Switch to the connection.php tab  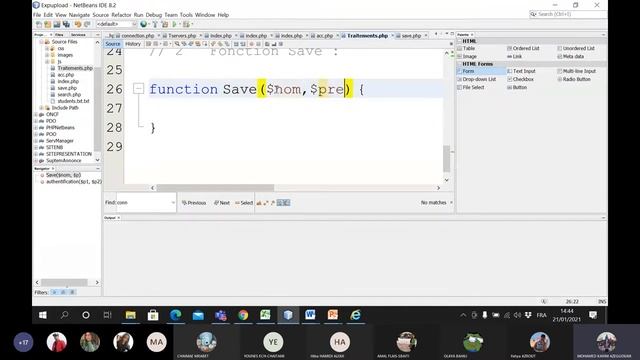pos(138,36)
